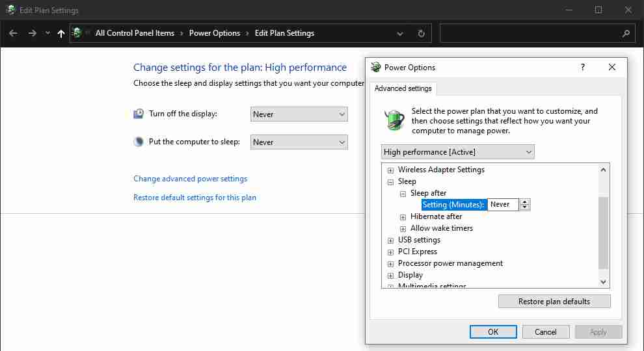644x351 pixels.
Task: Close the Edit Plan Settings window
Action: pos(628,10)
